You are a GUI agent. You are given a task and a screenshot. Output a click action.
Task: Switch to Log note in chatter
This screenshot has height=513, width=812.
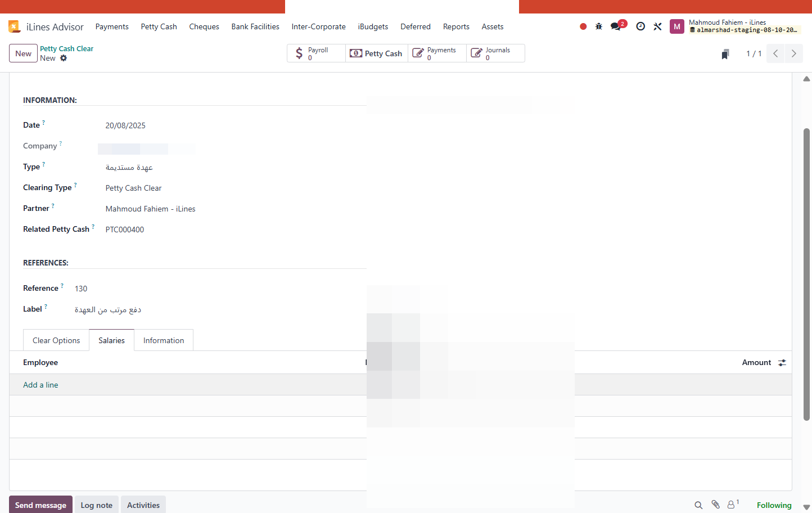coord(97,505)
